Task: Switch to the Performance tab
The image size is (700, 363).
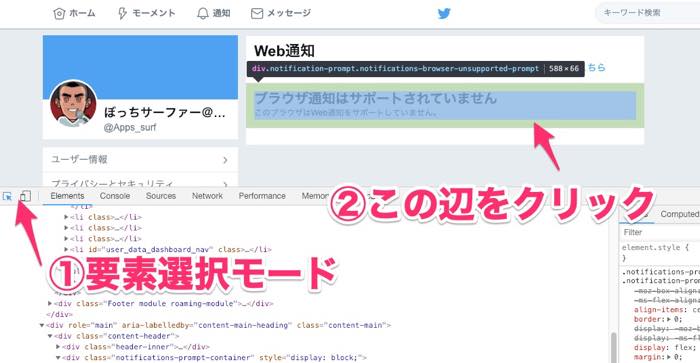Action: [x=262, y=196]
